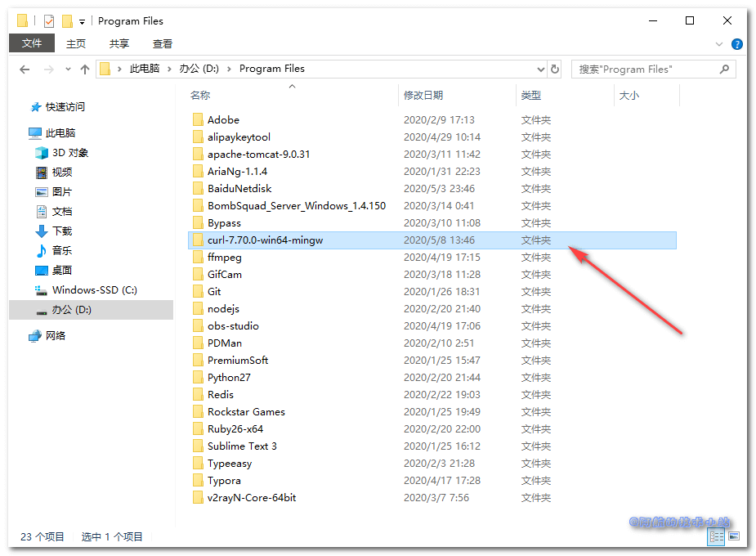Collapse the ribbon with the chevron
Image resolution: width=756 pixels, height=556 pixels.
point(719,43)
